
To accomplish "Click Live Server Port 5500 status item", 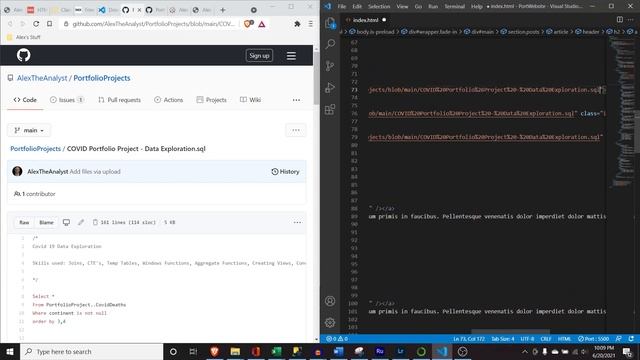I will (x=593, y=339).
